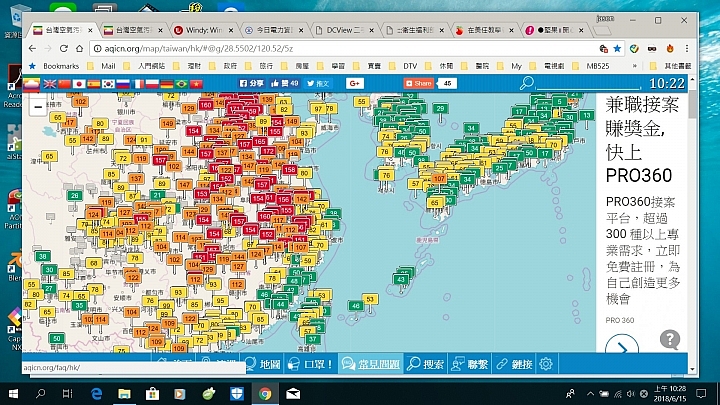Click the address bar URL
Image resolution: width=720 pixels, height=405 pixels.
pyautogui.click(x=199, y=48)
